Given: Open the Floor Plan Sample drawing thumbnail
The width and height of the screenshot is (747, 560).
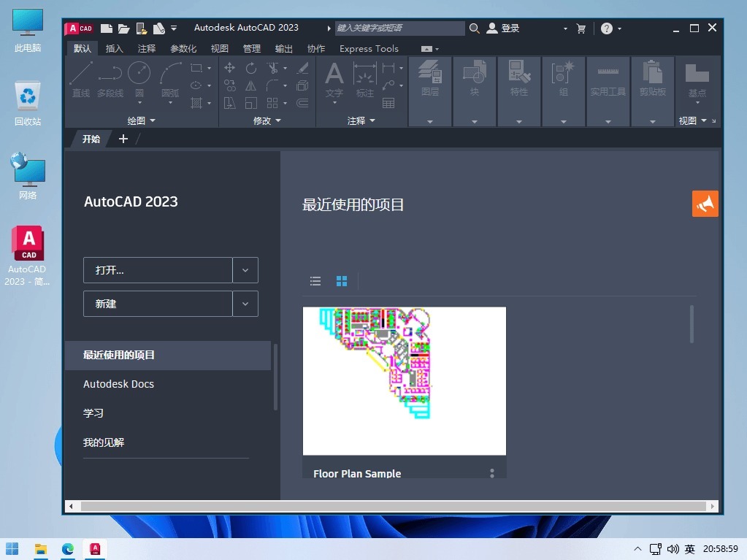Looking at the screenshot, I should [x=404, y=380].
